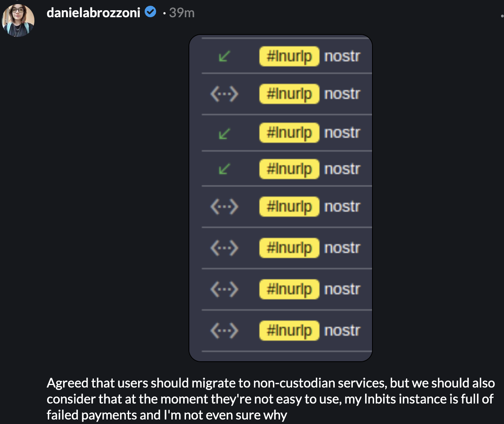Click the #lnurlp tag on the bottom row
The image size is (504, 424).
point(289,331)
